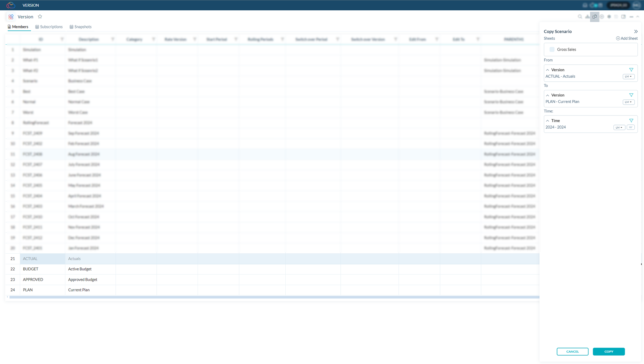This screenshot has height=364, width=644.
Task: Click the Copy Scenario toolbar icon
Action: click(x=595, y=17)
